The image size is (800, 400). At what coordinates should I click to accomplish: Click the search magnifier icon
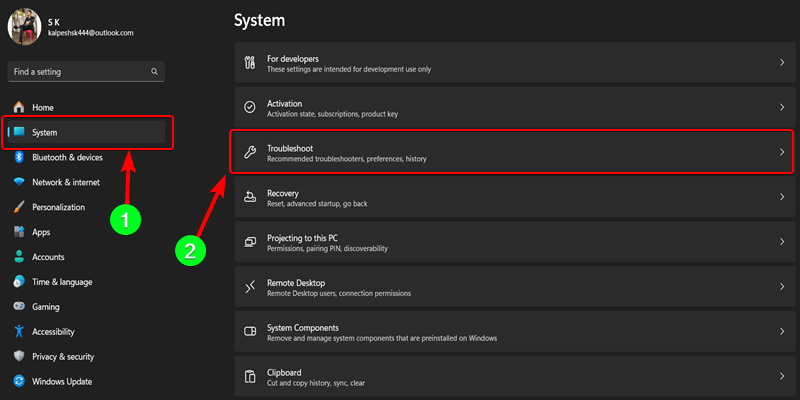click(154, 72)
